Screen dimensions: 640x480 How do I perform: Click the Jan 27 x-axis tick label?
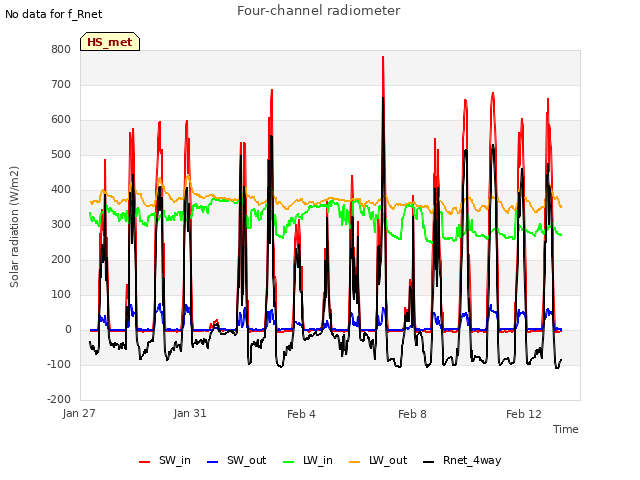[79, 413]
